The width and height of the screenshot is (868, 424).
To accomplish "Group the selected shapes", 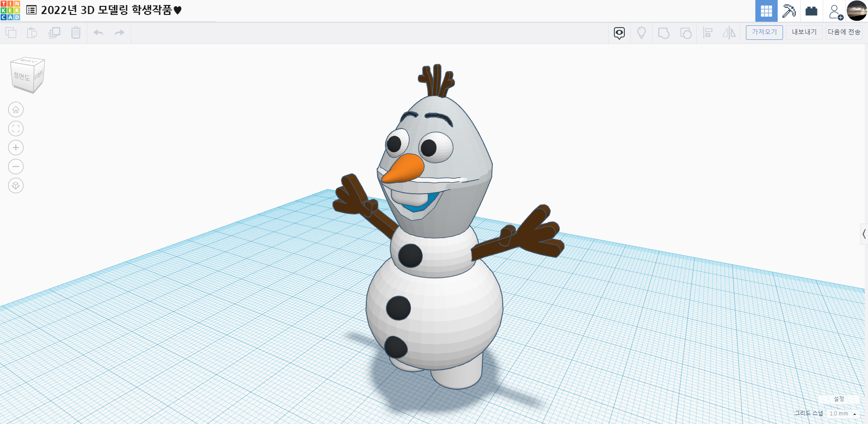I will click(x=664, y=33).
